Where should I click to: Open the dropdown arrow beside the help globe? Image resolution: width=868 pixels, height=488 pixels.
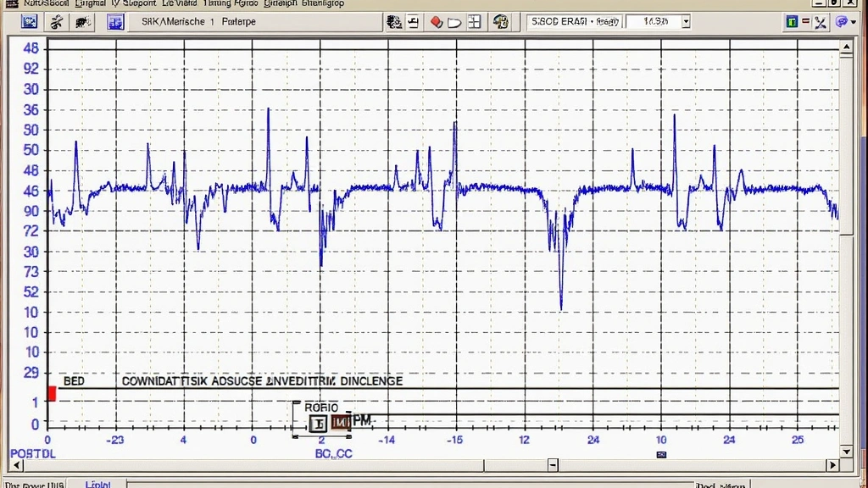(853, 21)
